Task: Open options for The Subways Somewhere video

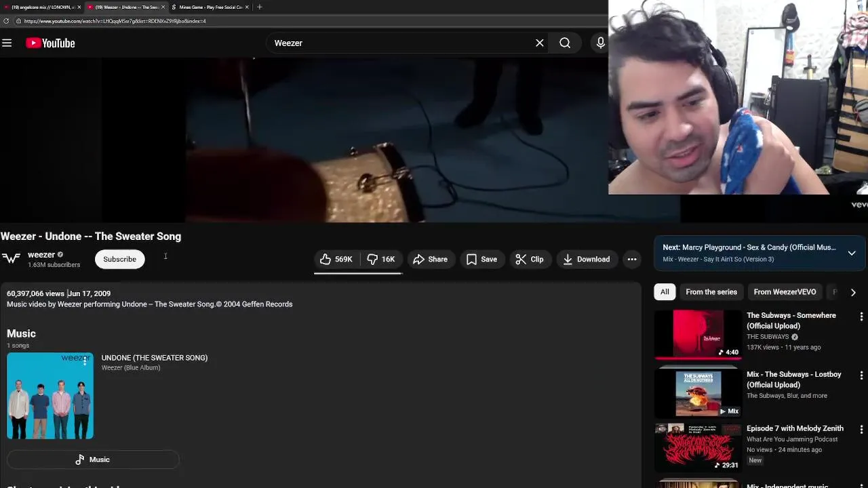Action: pos(861,317)
